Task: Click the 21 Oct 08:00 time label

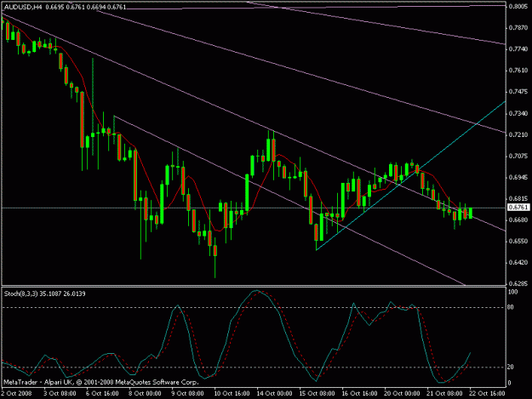Action: (x=444, y=394)
